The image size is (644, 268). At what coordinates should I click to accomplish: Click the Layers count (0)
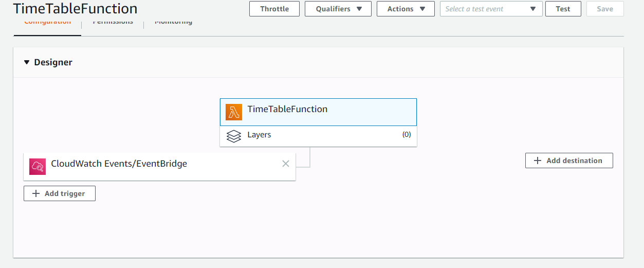pyautogui.click(x=406, y=135)
